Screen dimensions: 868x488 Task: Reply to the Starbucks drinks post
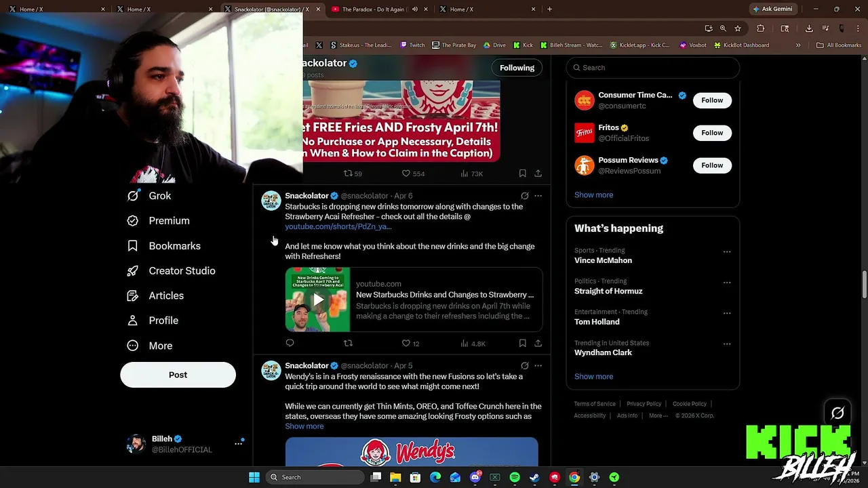click(x=290, y=344)
